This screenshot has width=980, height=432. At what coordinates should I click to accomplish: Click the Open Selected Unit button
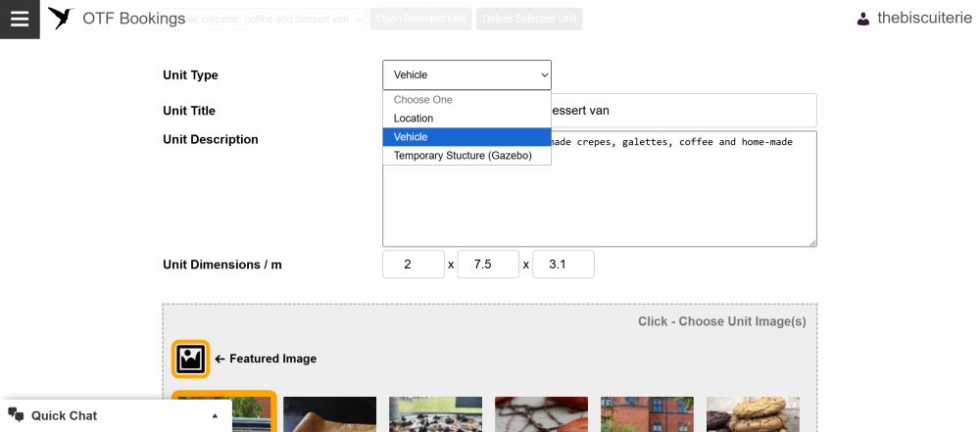(x=421, y=20)
